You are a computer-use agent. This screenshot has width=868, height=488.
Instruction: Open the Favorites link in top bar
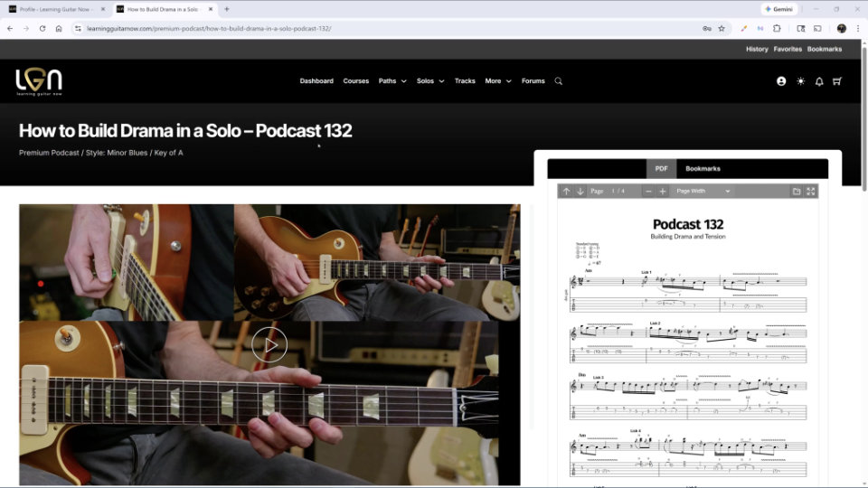(x=788, y=49)
